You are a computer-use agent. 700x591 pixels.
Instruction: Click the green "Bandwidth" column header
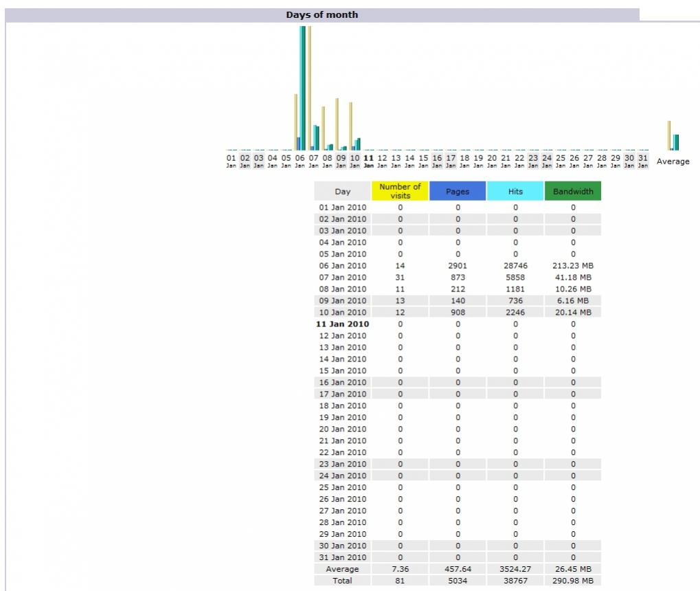(572, 192)
